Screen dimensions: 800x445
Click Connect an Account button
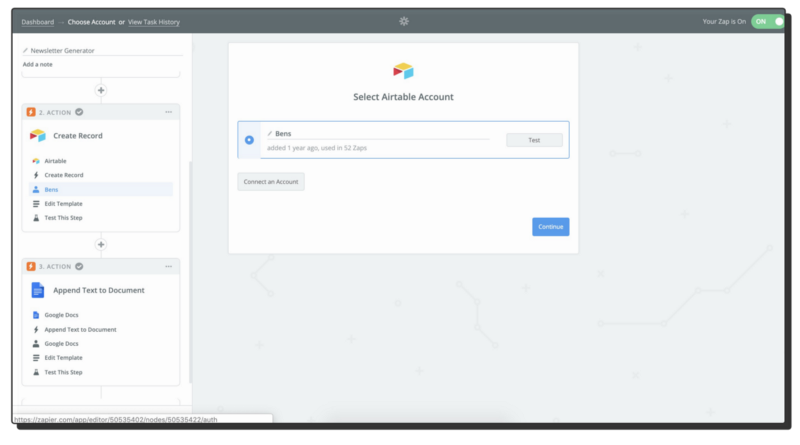coord(271,182)
